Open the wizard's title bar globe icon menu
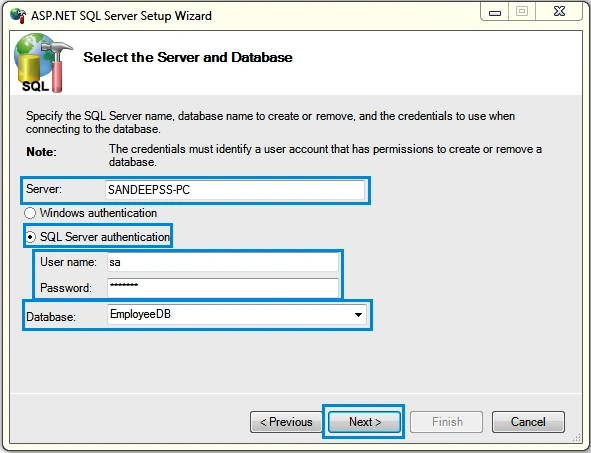591x453 pixels. click(18, 15)
